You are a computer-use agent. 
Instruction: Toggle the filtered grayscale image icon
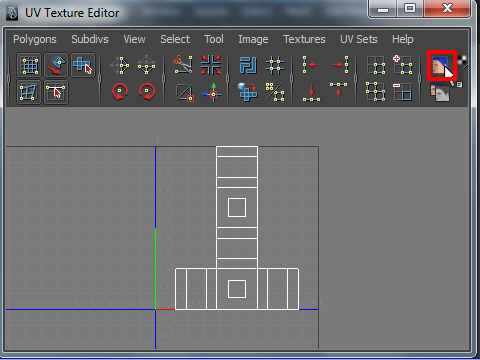[440, 93]
